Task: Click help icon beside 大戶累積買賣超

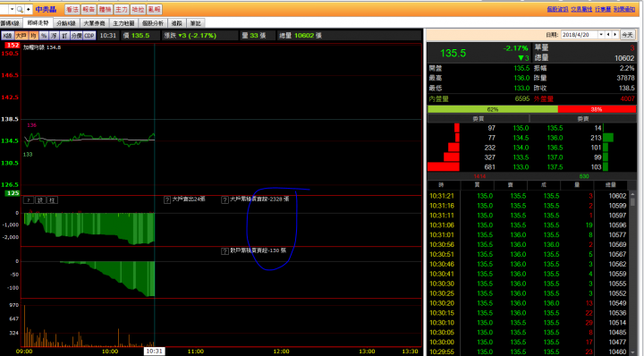Action: click(225, 200)
